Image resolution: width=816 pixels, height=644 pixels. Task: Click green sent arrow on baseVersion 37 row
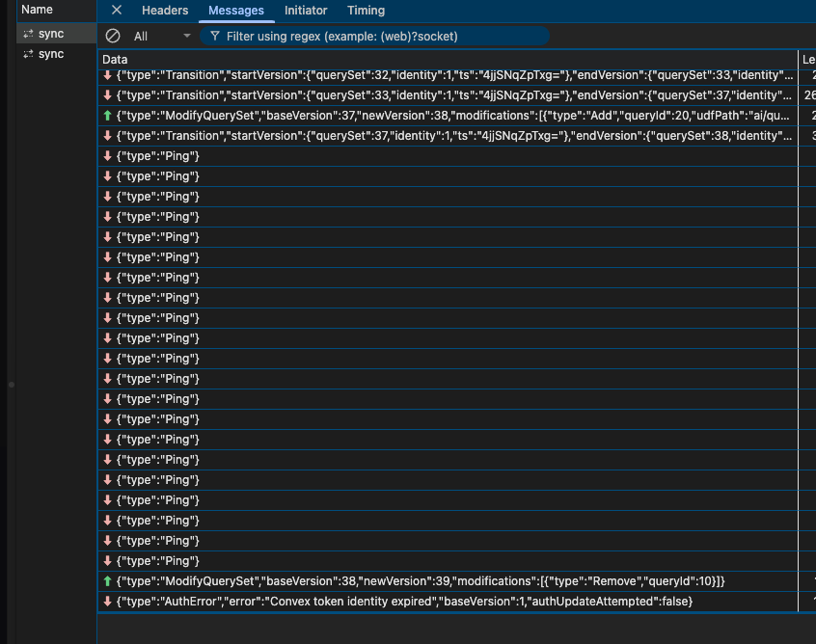click(108, 116)
